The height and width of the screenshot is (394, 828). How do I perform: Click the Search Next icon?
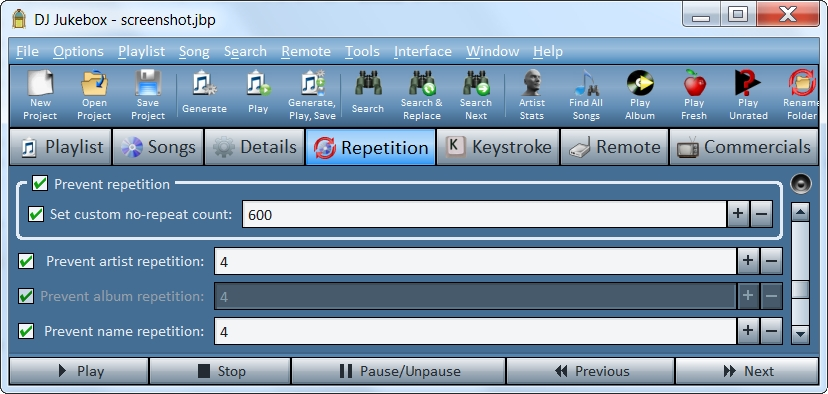click(476, 83)
